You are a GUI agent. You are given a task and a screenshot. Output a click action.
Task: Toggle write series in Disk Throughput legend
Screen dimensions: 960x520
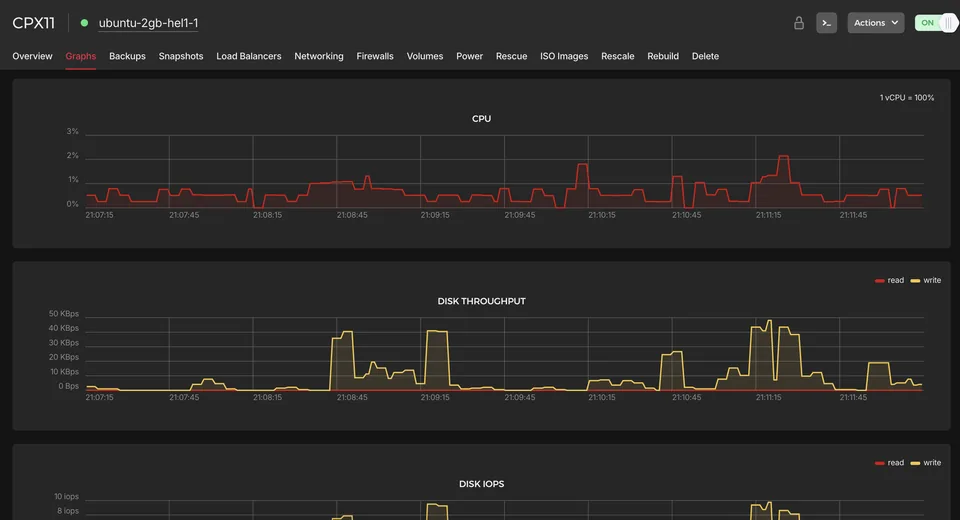point(926,280)
